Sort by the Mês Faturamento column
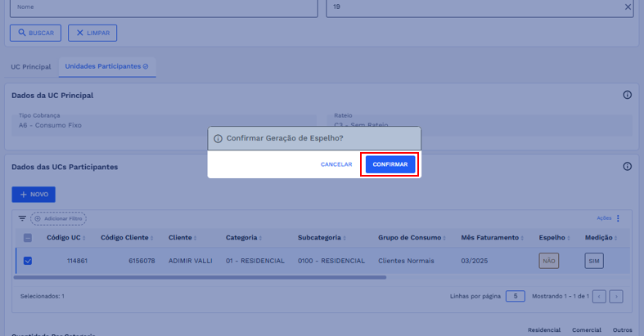Image resolution: width=644 pixels, height=336 pixels. [491, 238]
